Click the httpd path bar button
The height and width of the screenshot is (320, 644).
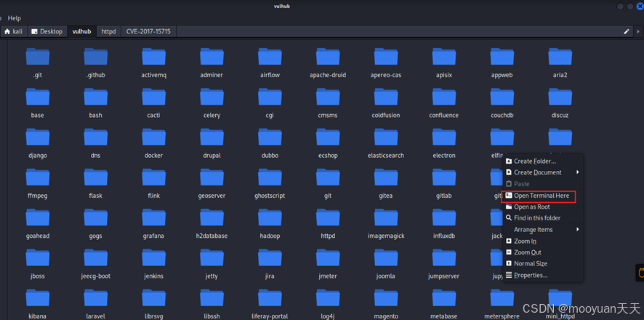(x=109, y=31)
